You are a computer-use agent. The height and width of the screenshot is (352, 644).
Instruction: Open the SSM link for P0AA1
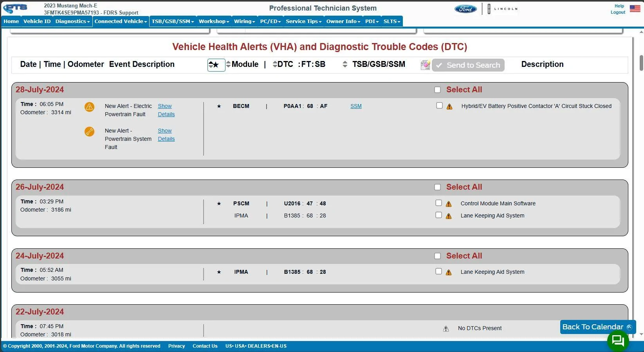[356, 106]
